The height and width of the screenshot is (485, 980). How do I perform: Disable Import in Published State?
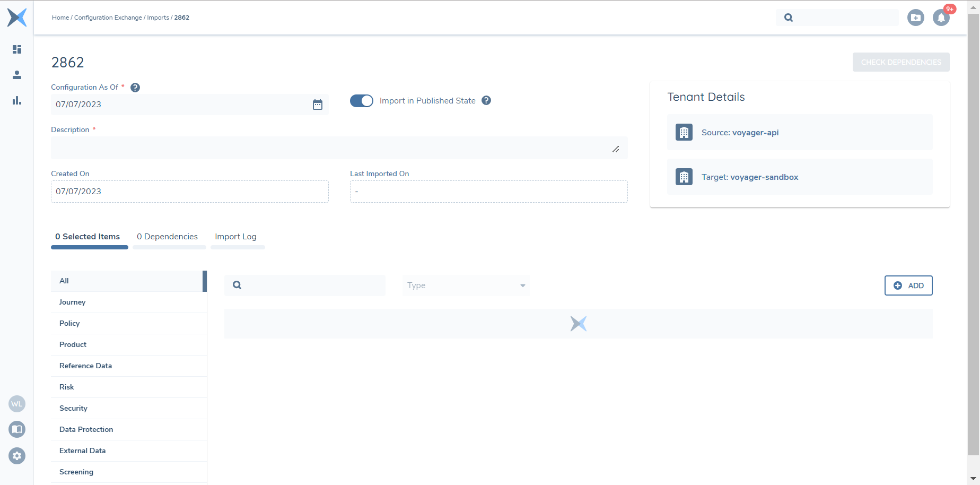(361, 101)
